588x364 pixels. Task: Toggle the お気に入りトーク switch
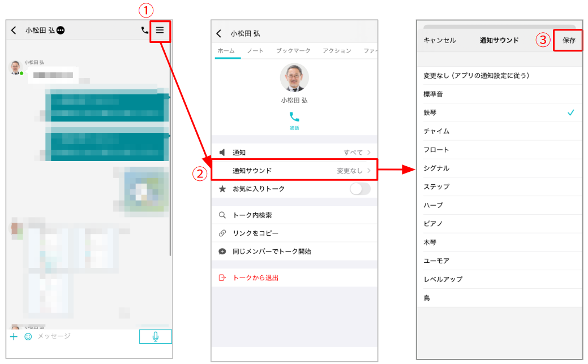[x=360, y=189]
